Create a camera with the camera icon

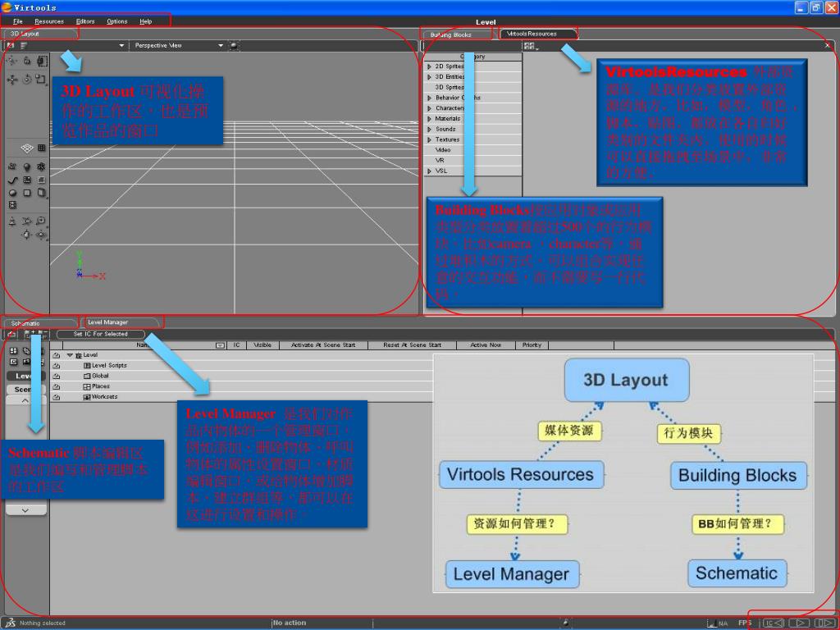(12, 167)
